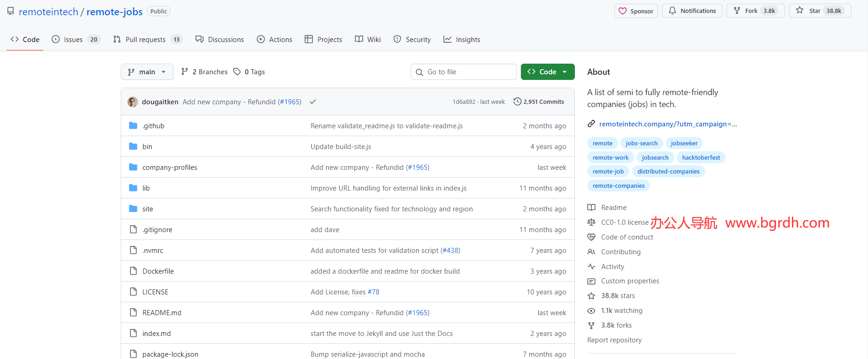Image resolution: width=868 pixels, height=359 pixels.
Task: Expand the main branch dropdown
Action: point(147,72)
